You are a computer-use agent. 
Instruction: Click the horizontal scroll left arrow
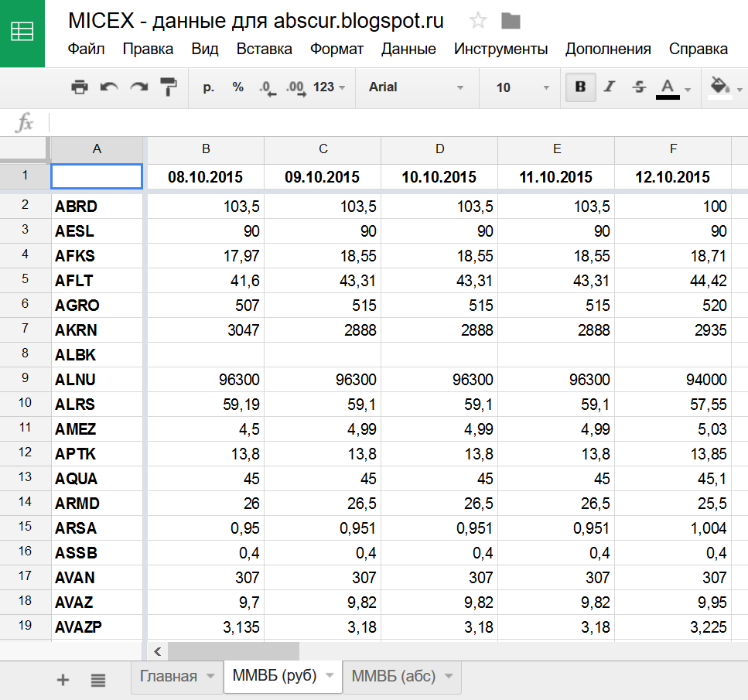coord(158,651)
